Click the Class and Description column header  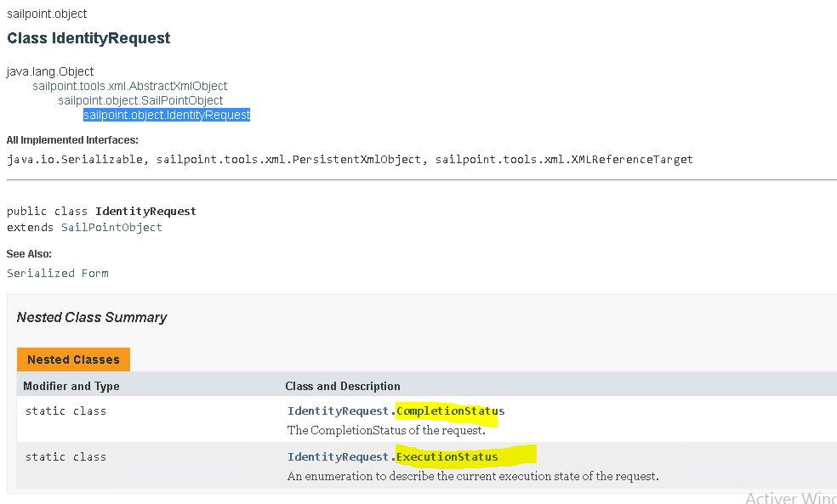click(343, 386)
